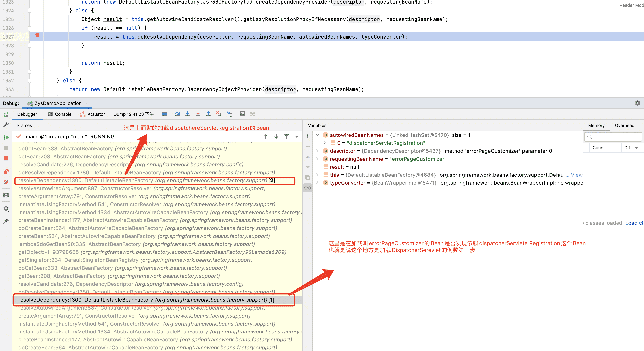Open the Diff column dropdown arrow

[x=636, y=148]
